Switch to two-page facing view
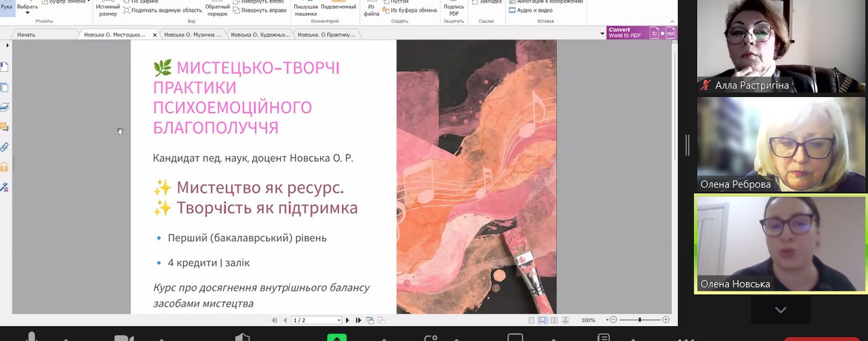This screenshot has width=868, height=341. tap(554, 320)
